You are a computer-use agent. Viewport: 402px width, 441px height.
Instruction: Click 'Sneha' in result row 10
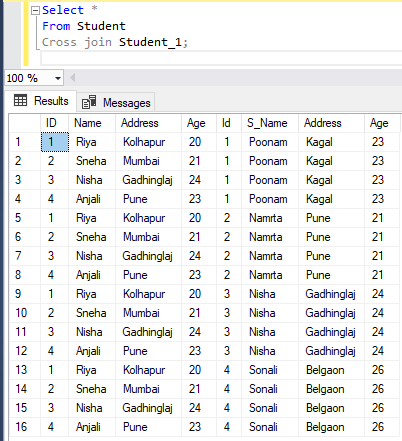(x=91, y=313)
